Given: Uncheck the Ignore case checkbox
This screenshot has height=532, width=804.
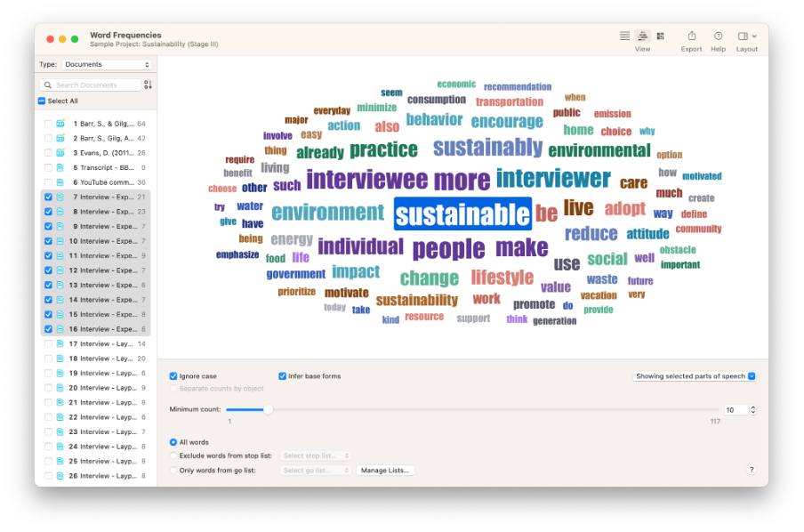Looking at the screenshot, I should (173, 376).
